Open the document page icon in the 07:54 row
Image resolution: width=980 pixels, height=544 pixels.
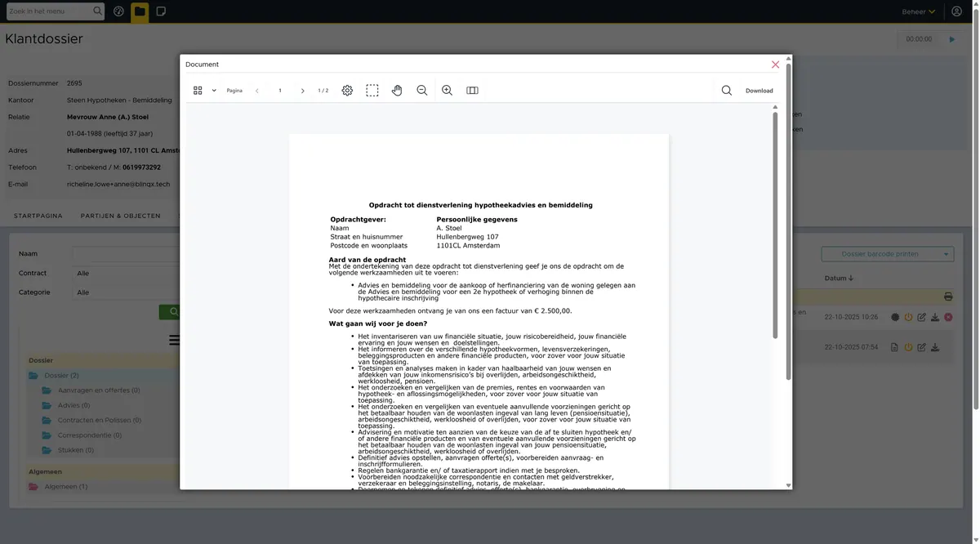pos(894,347)
